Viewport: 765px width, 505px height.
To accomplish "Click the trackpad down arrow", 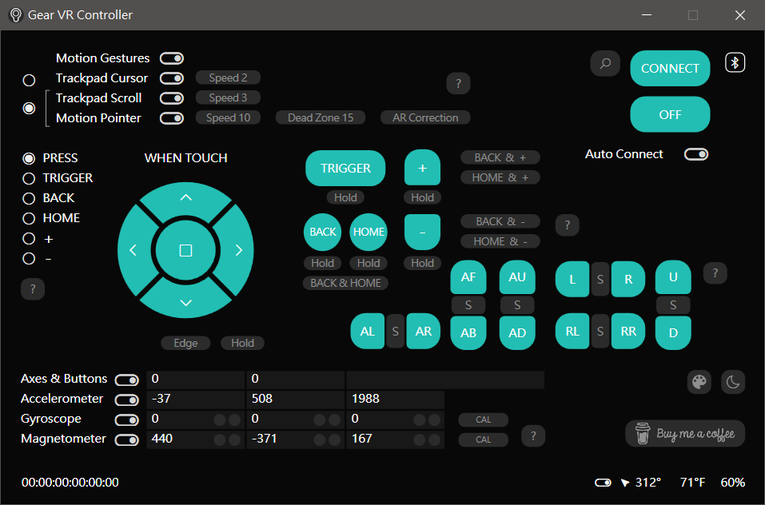I will [186, 303].
